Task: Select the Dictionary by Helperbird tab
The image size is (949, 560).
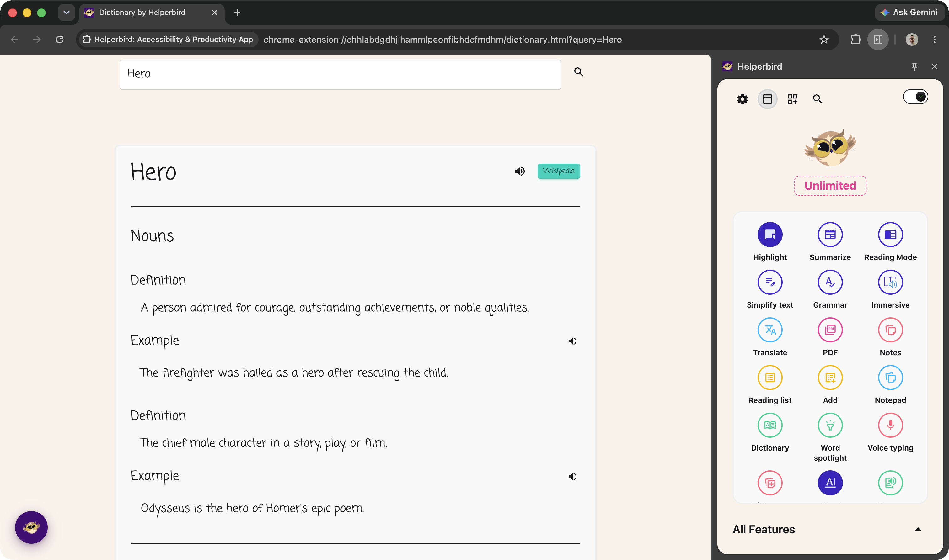Action: (x=151, y=13)
